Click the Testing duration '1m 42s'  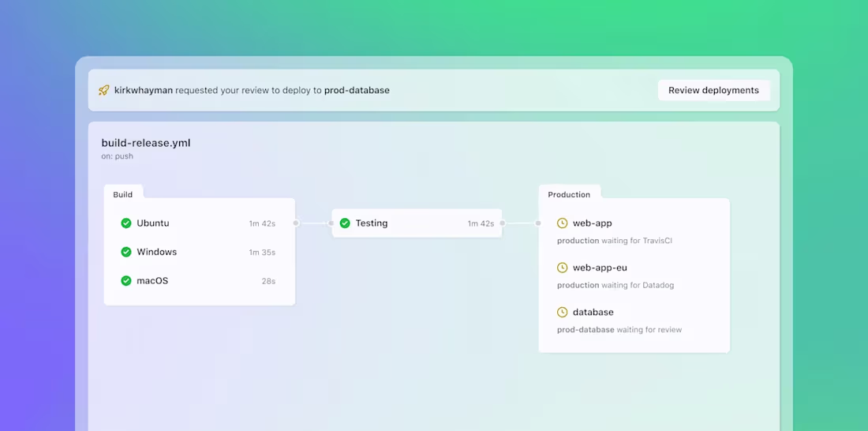click(x=481, y=224)
